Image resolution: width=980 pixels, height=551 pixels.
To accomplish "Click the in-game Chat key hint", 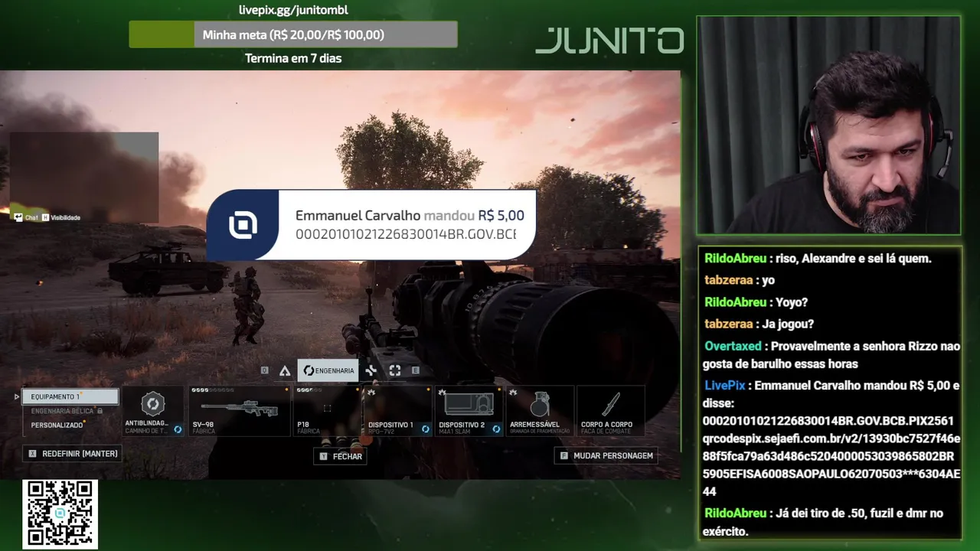I will pos(26,217).
